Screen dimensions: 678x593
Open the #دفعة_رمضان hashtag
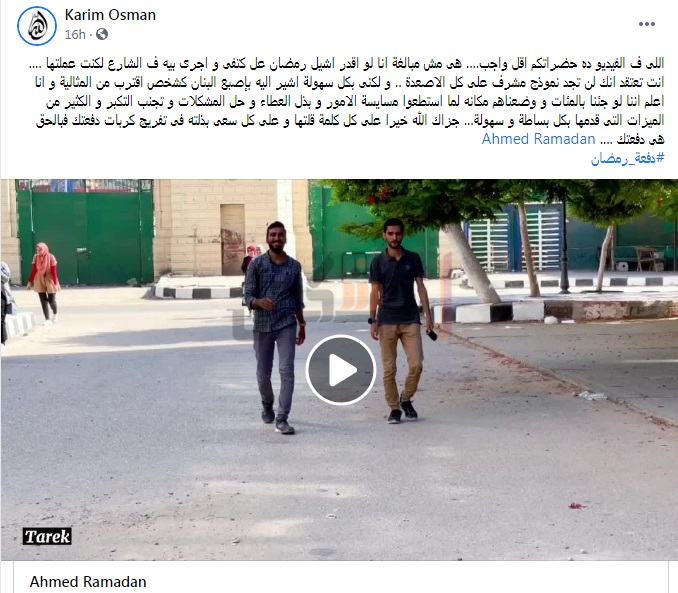[627, 158]
